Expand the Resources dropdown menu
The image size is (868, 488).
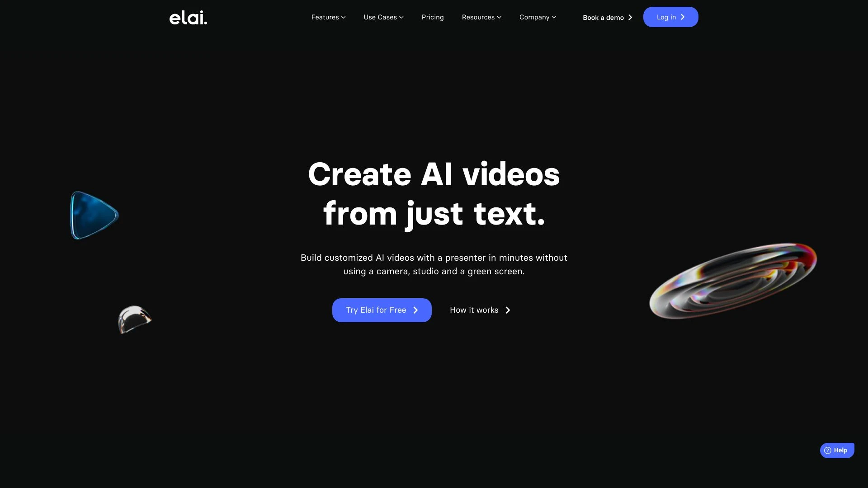(481, 17)
